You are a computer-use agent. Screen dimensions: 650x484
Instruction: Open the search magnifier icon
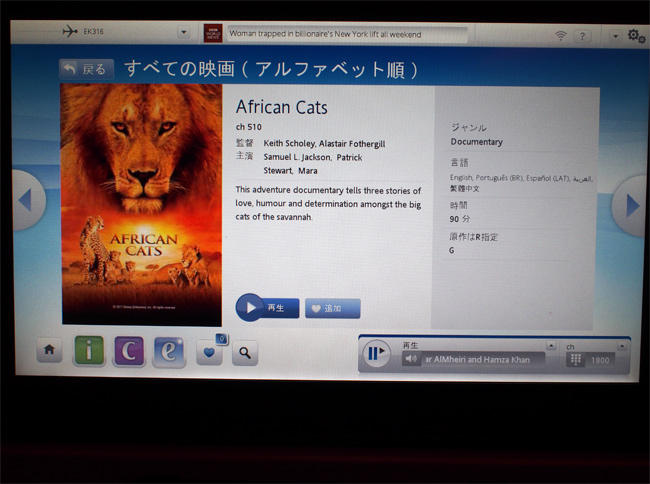click(245, 353)
